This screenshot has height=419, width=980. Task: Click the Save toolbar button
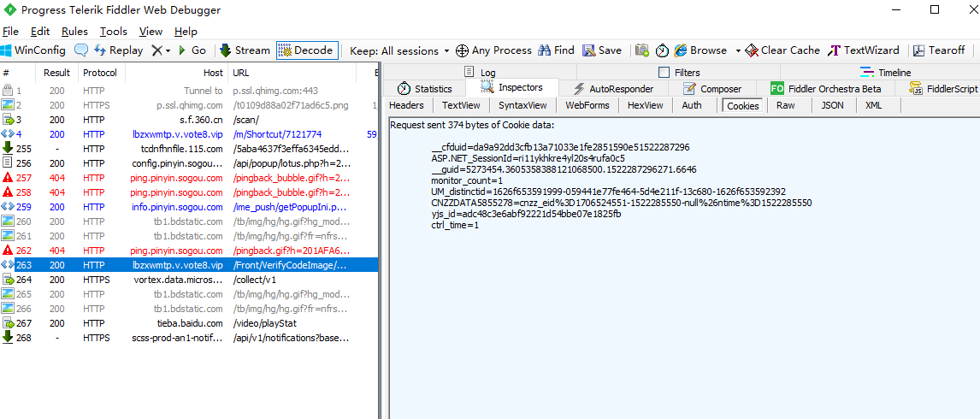pyautogui.click(x=602, y=50)
